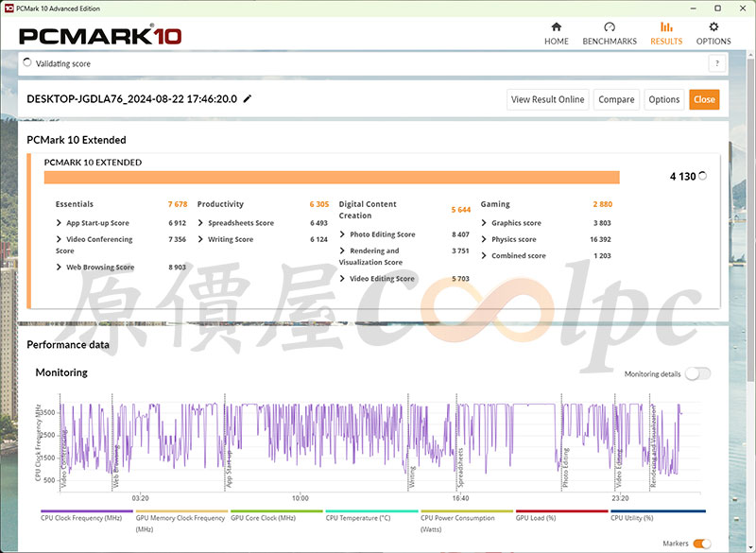This screenshot has width=756, height=553.
Task: Click the Validating score status text
Action: [x=63, y=63]
